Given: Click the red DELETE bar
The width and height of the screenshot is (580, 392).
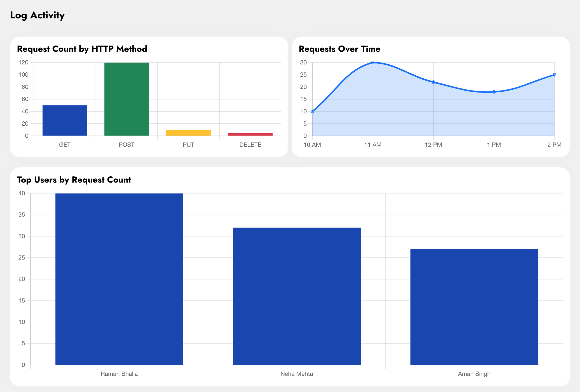Looking at the screenshot, I should [250, 134].
